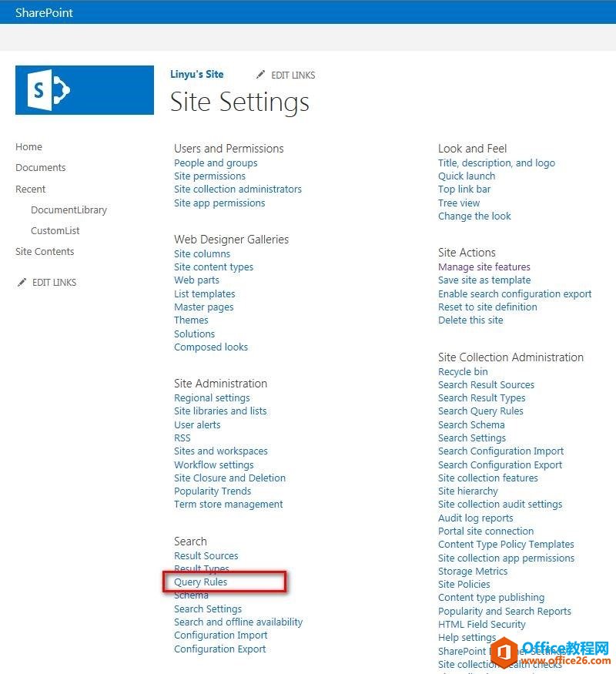Click the pencil icon beside top EDIT LINKS
The width and height of the screenshot is (616, 674).
click(260, 75)
